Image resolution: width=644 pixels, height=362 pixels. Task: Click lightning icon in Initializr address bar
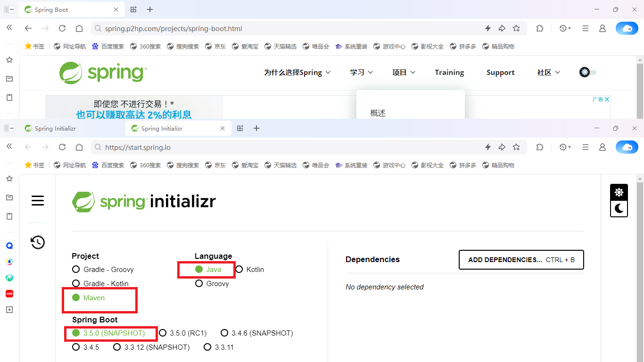488,147
